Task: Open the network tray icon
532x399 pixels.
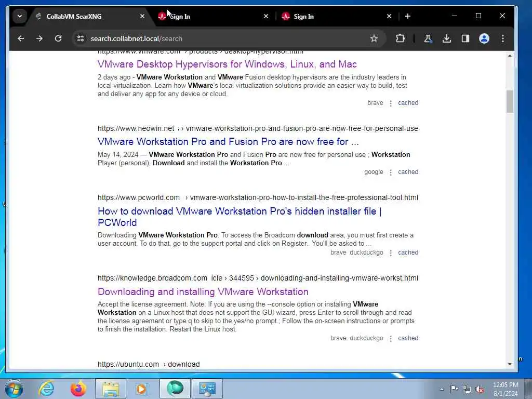Action: (x=467, y=389)
